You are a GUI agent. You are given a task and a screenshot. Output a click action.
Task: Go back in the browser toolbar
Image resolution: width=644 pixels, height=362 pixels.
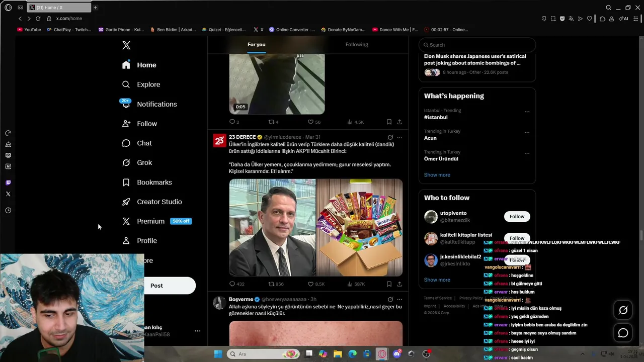pos(20,19)
